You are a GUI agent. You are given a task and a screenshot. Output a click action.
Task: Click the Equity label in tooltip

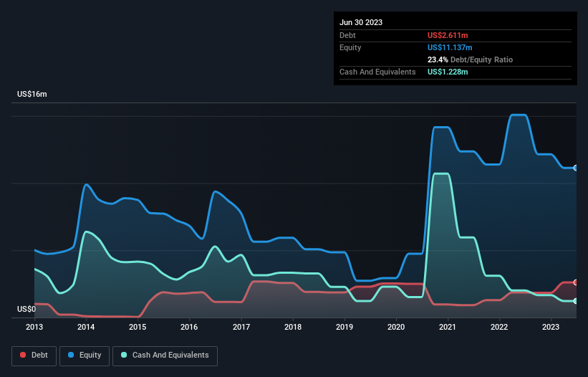(350, 47)
